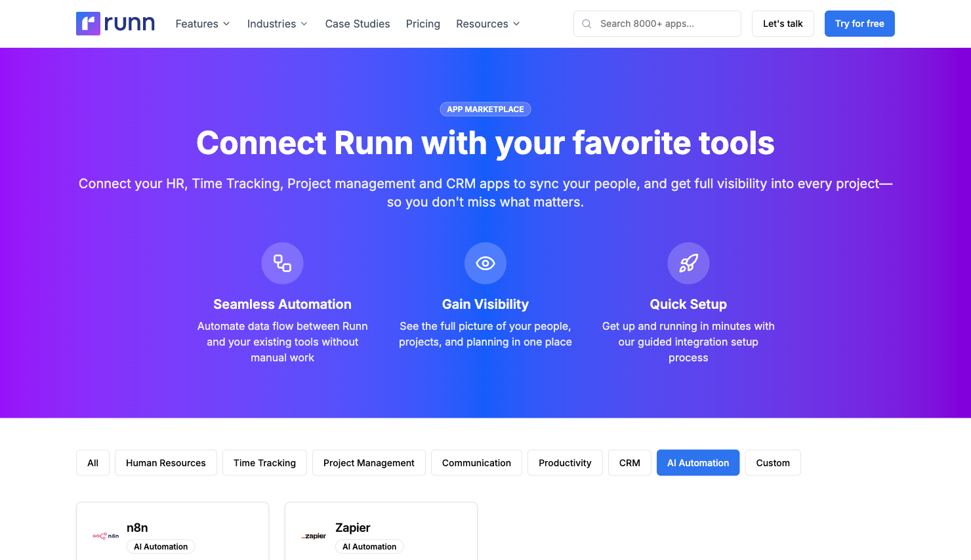971x560 pixels.
Task: Click the AI Automation tag under Zapier
Action: [369, 547]
